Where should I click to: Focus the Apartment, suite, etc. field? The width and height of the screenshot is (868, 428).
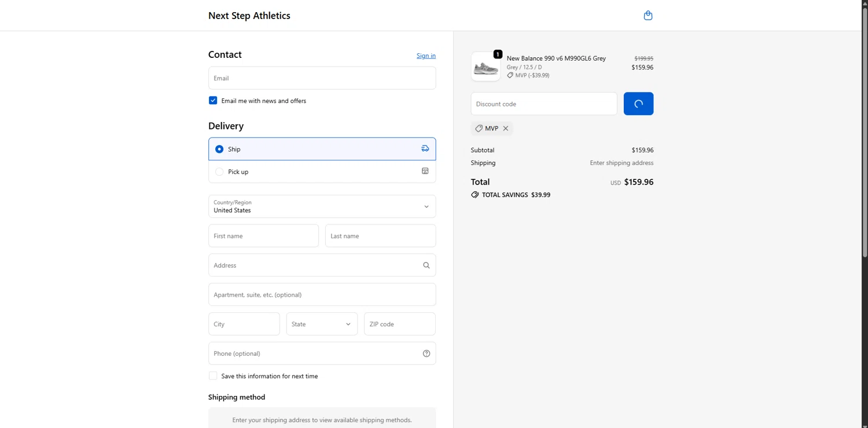(x=322, y=295)
